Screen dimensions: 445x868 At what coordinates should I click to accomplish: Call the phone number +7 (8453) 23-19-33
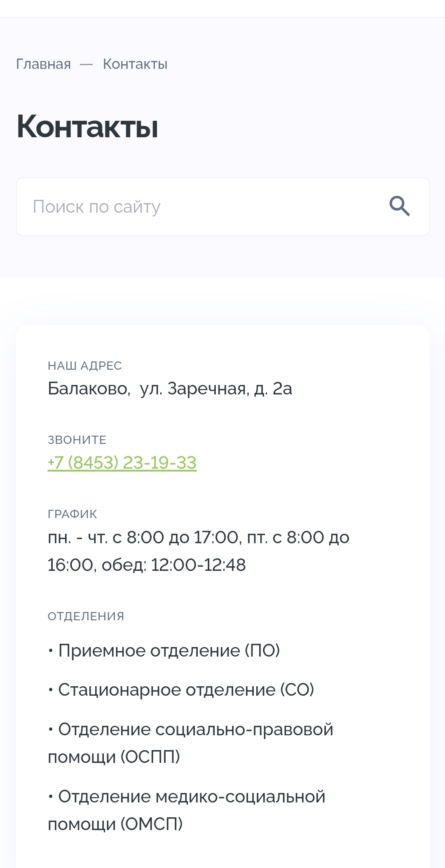pos(122,462)
